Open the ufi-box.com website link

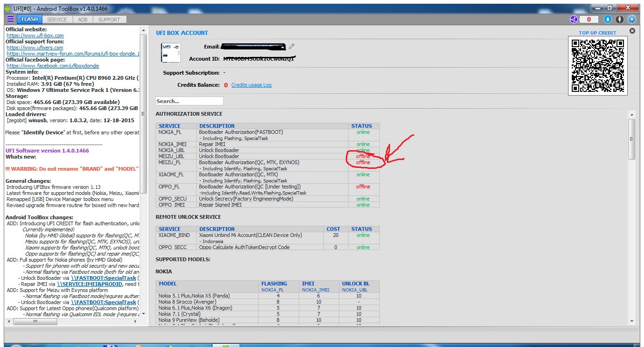[35, 35]
